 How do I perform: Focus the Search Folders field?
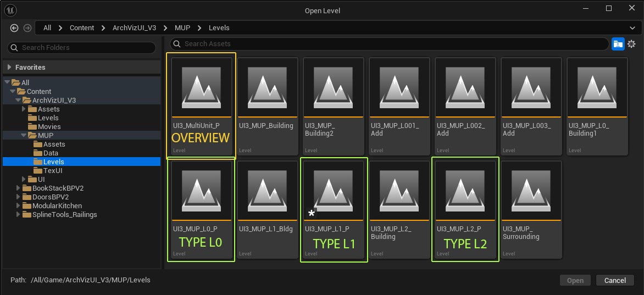[x=82, y=48]
